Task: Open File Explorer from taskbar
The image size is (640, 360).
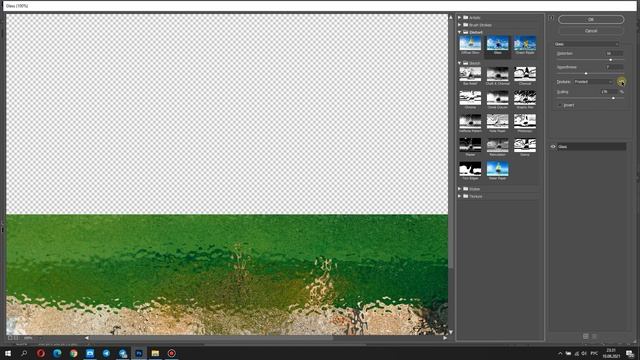Action: [155, 353]
